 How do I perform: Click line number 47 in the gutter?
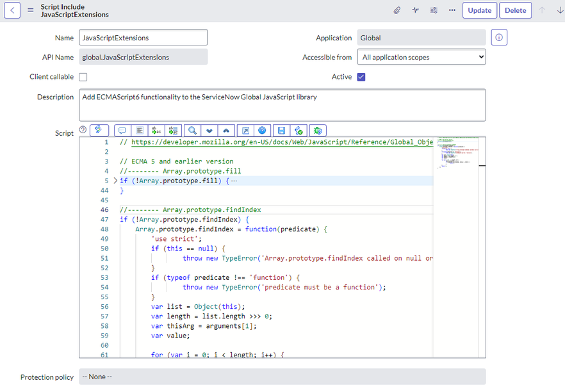[104, 220]
